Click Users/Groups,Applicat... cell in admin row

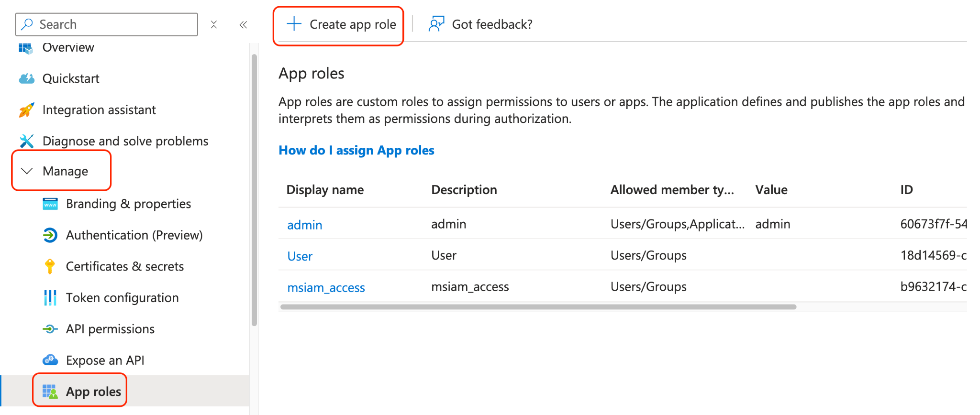click(x=677, y=224)
